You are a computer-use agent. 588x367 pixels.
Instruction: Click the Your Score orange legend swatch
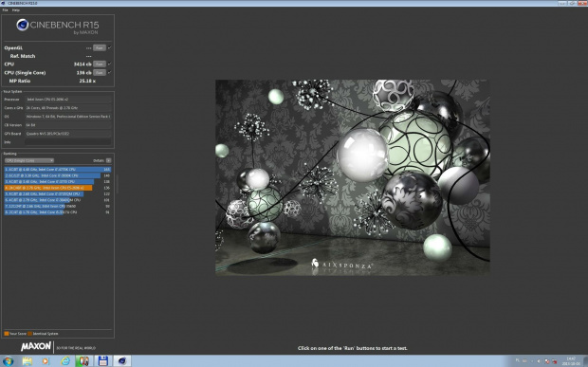coord(7,333)
